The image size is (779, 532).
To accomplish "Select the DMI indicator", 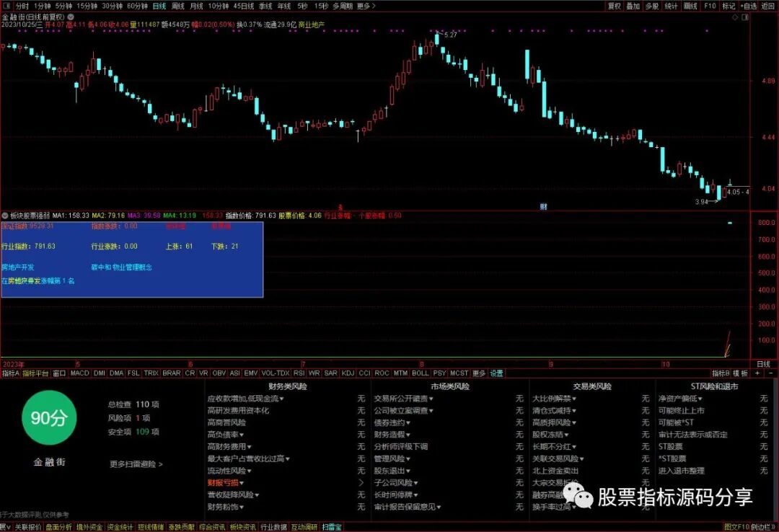I will (x=100, y=373).
